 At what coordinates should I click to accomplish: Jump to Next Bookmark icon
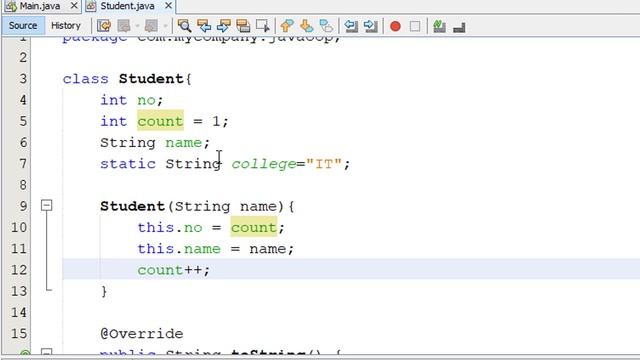(307, 26)
